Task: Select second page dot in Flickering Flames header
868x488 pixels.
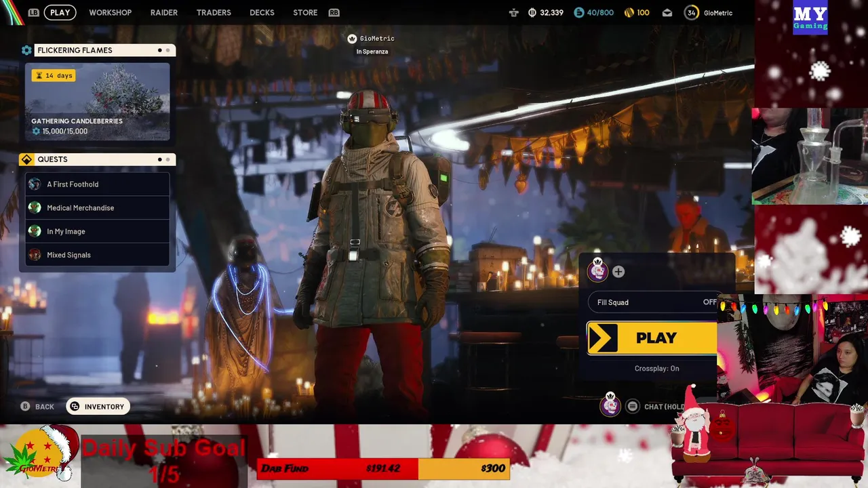Action: pyautogui.click(x=168, y=50)
